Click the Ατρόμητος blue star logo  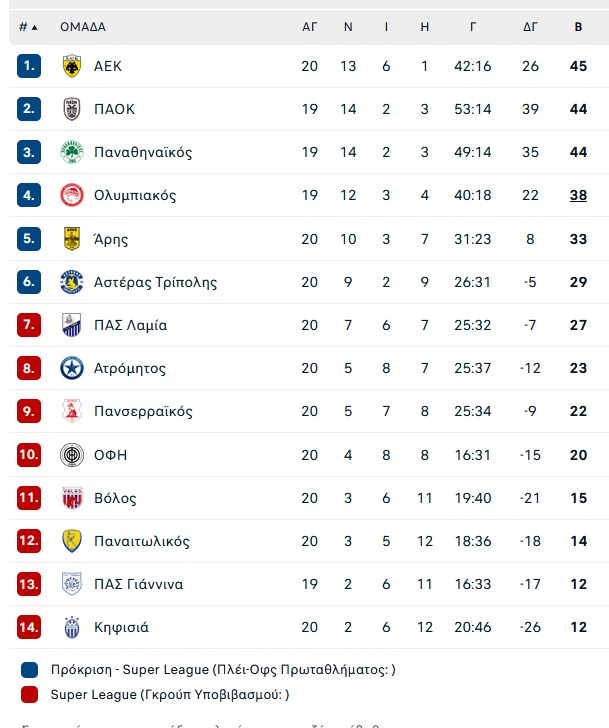click(x=72, y=368)
